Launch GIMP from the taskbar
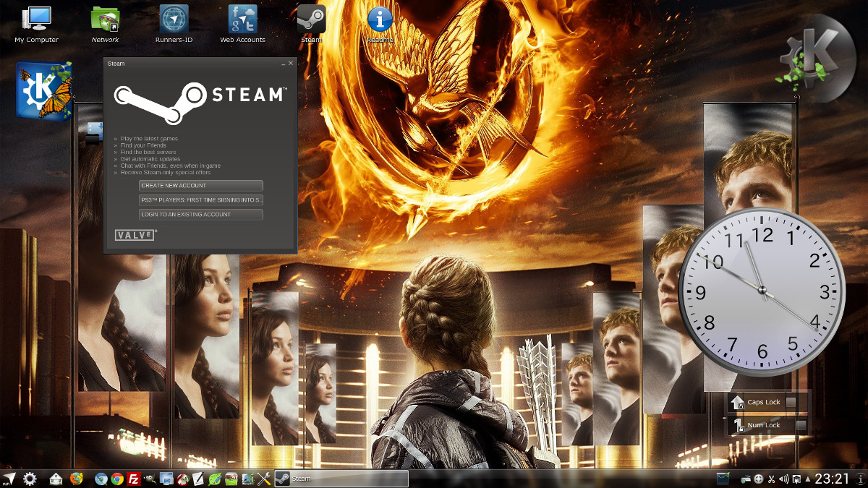868x488 pixels. tap(150, 479)
